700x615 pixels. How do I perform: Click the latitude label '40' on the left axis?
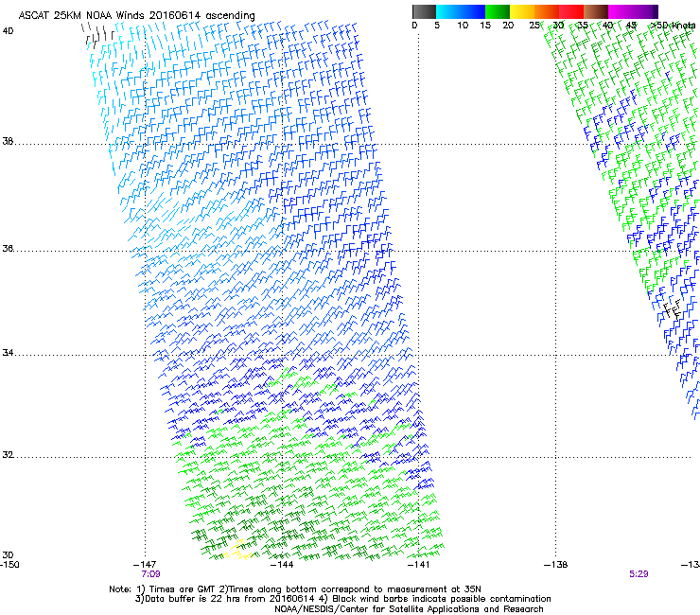(x=8, y=31)
